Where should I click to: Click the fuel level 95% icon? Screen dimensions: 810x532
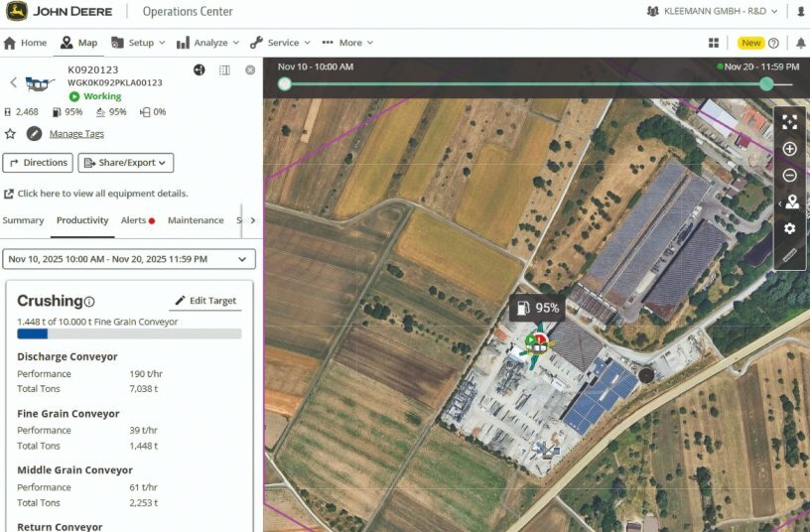pos(57,111)
